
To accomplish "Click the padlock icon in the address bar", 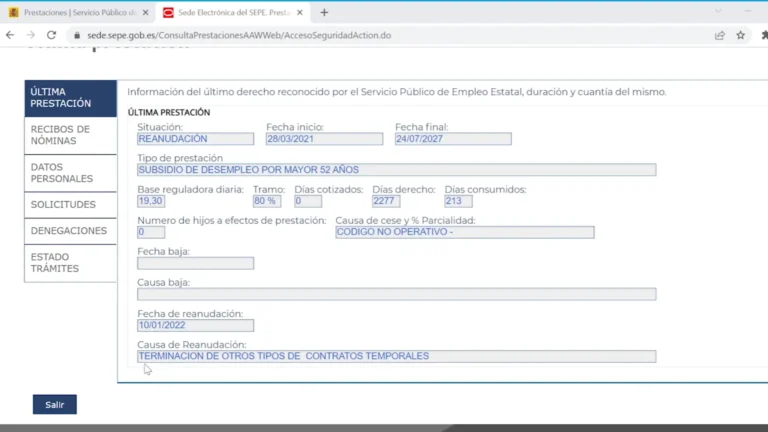I will (x=77, y=35).
